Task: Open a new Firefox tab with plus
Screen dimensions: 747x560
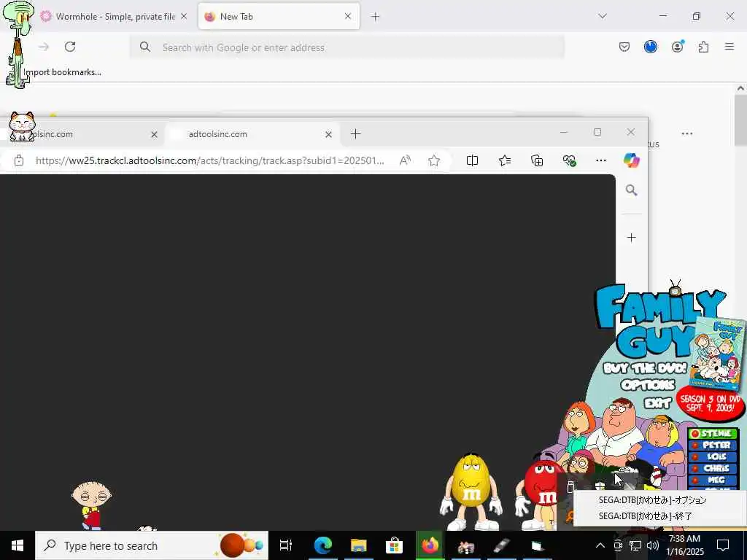Action: click(x=376, y=17)
